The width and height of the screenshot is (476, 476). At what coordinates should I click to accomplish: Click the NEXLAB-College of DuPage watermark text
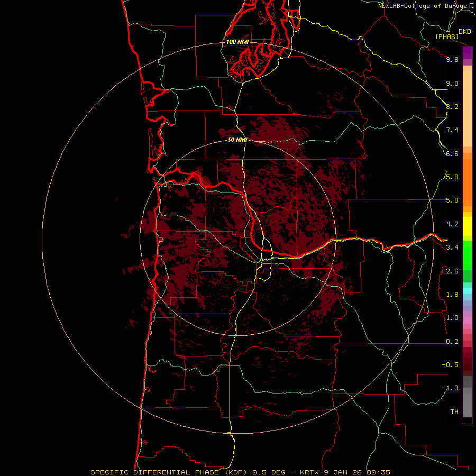pyautogui.click(x=422, y=6)
